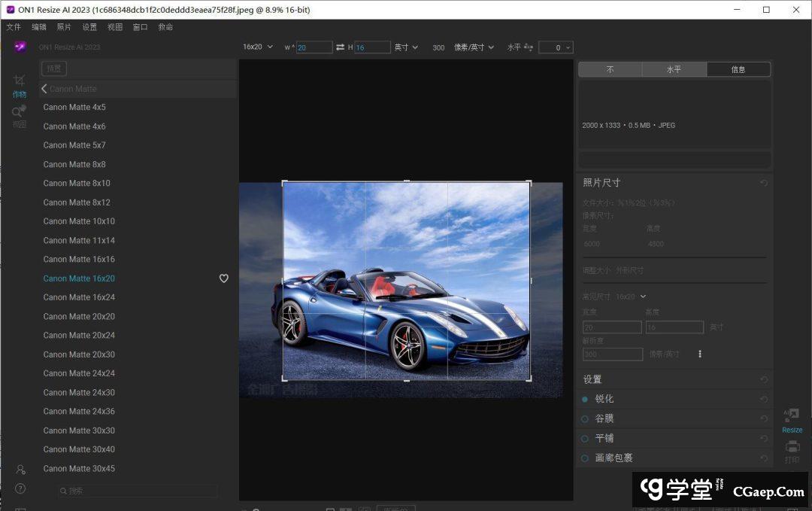The image size is (812, 511).
Task: Enable the 锐化 sharpening option
Action: point(585,399)
